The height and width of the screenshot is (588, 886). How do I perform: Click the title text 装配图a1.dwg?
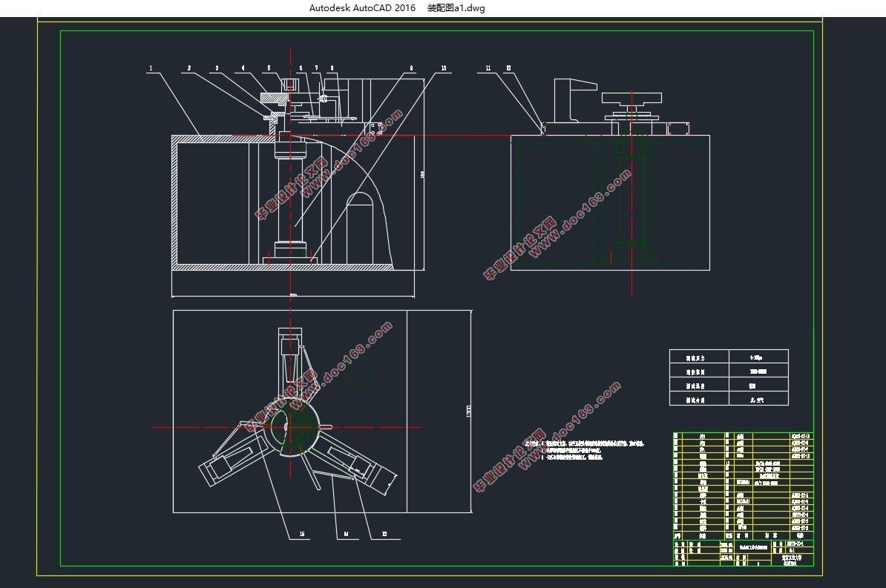click(456, 8)
